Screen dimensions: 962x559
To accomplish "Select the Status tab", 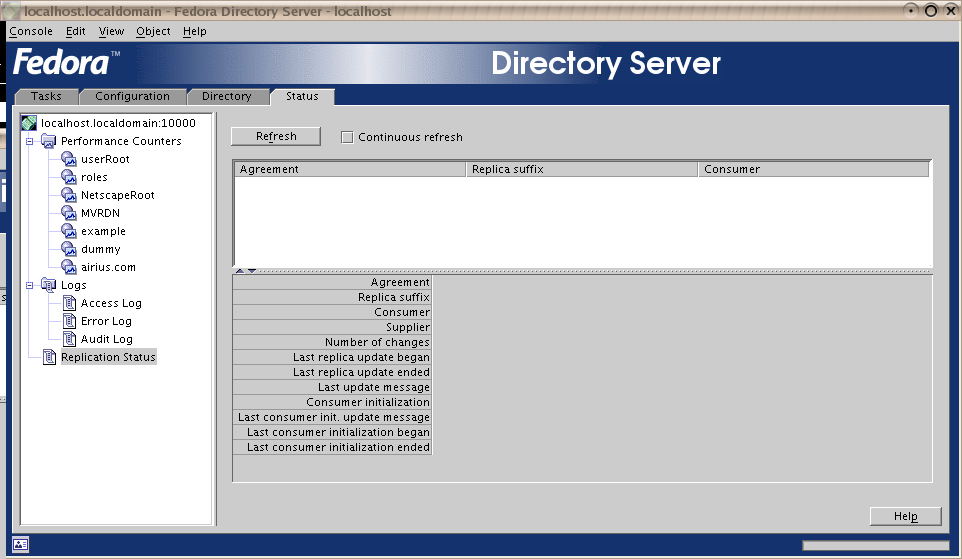I will pos(302,96).
